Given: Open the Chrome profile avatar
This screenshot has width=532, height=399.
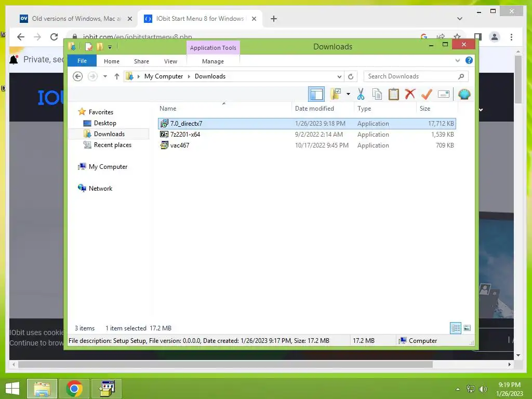Looking at the screenshot, I should point(495,37).
